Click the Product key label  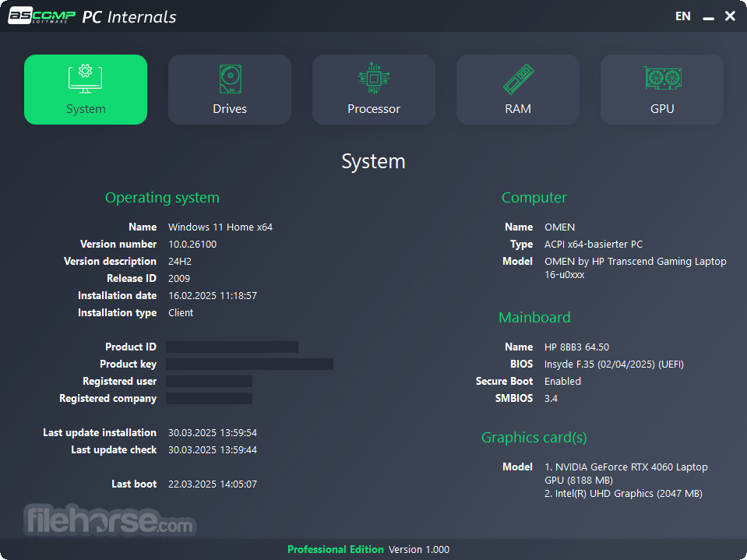click(129, 365)
